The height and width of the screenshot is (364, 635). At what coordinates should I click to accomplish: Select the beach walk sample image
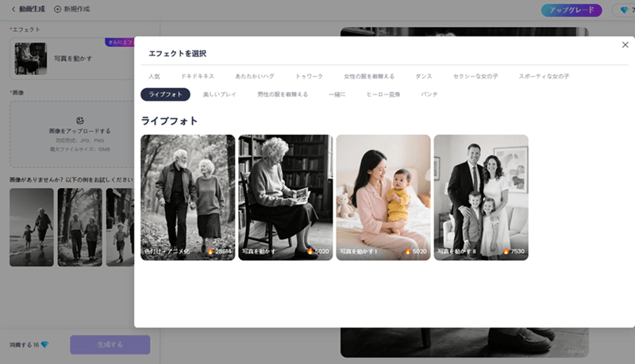point(32,228)
